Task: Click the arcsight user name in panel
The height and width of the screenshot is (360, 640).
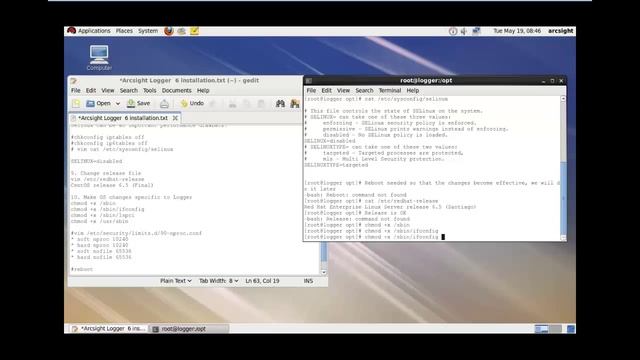Action: (560, 31)
